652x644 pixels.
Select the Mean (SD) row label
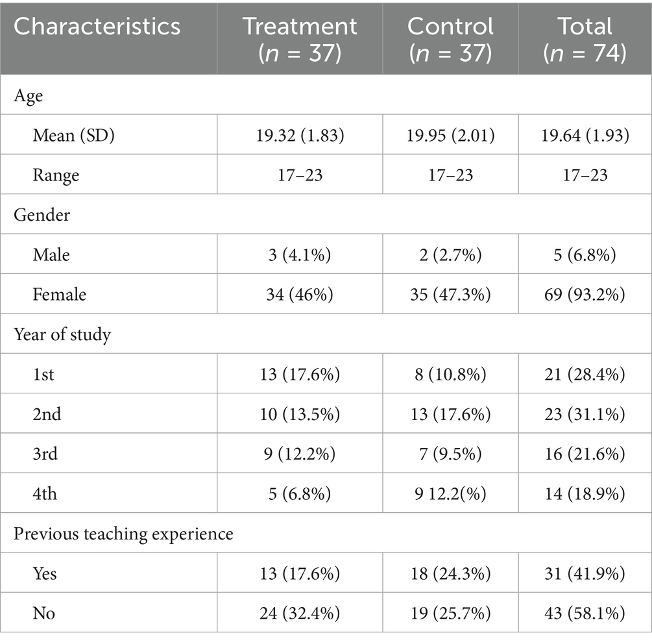click(69, 135)
